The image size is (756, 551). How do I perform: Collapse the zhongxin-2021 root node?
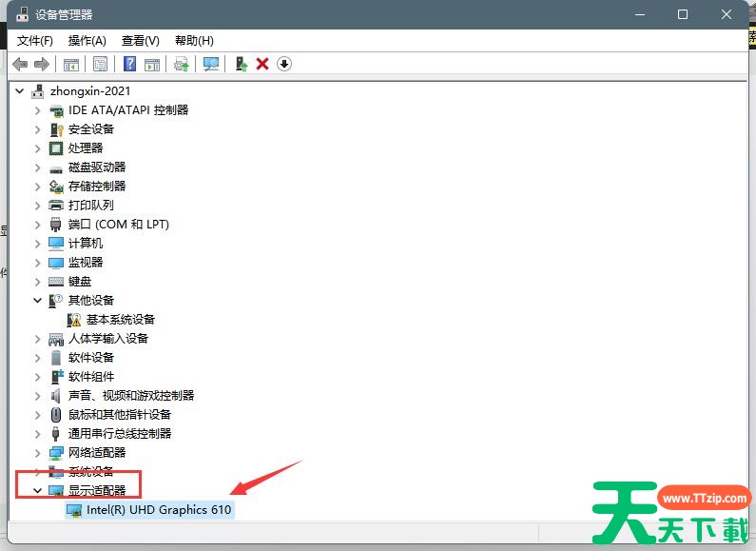(x=20, y=90)
